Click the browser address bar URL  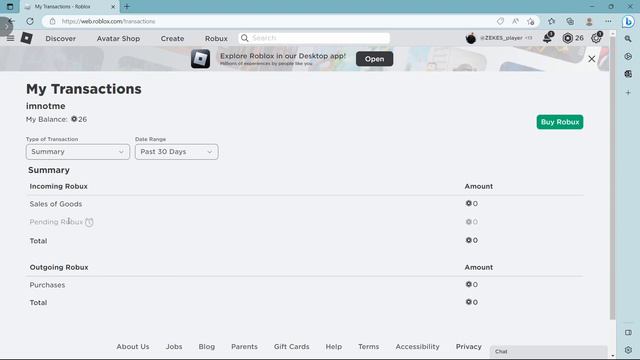tap(109, 21)
